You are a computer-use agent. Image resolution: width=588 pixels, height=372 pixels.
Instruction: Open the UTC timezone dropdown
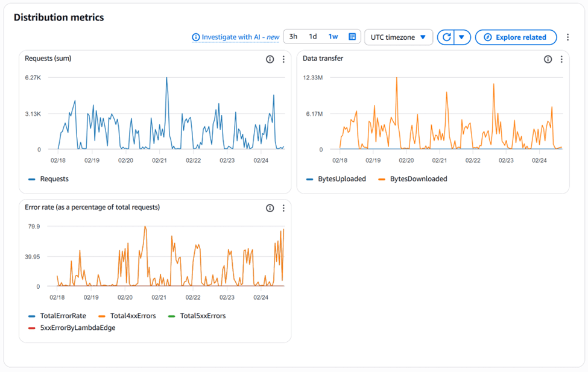(x=399, y=37)
